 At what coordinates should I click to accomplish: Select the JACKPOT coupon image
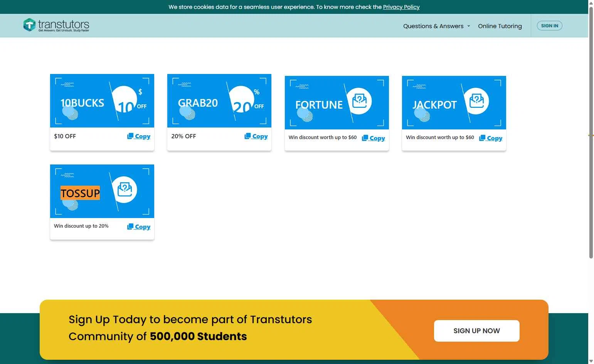[x=454, y=102]
